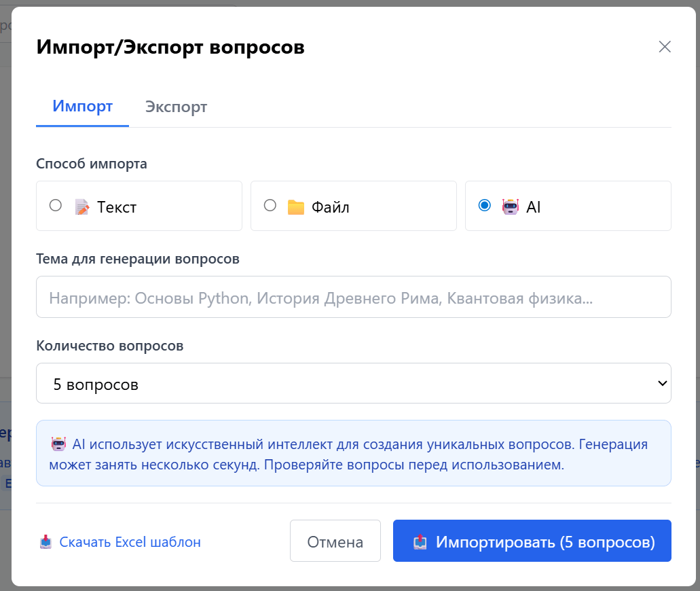The height and width of the screenshot is (591, 700).
Task: Click the notepad icon in Текст option
Action: click(x=82, y=207)
